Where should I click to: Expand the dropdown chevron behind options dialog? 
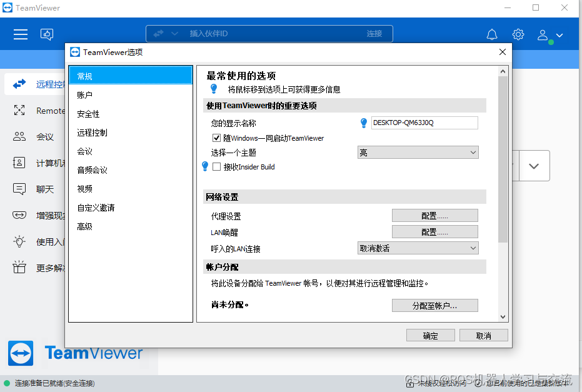pos(534,166)
